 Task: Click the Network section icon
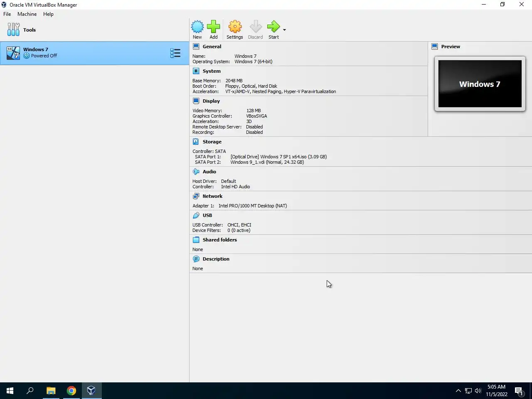coord(196,196)
